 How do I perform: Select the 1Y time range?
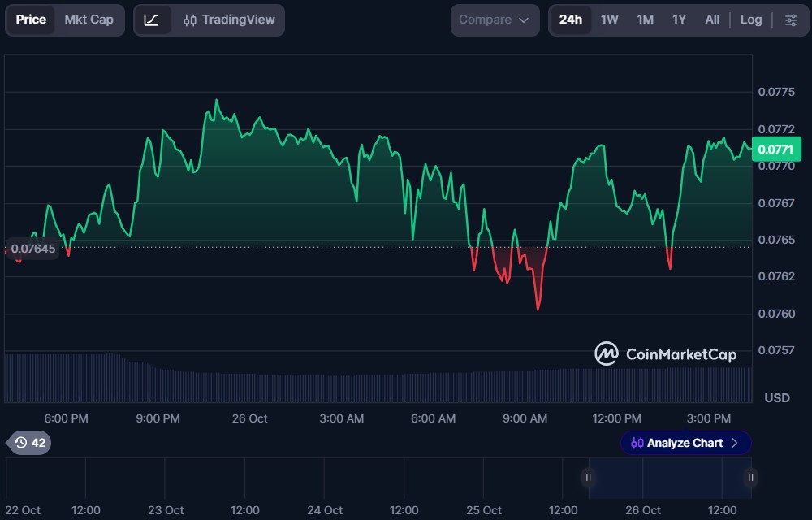[x=679, y=19]
